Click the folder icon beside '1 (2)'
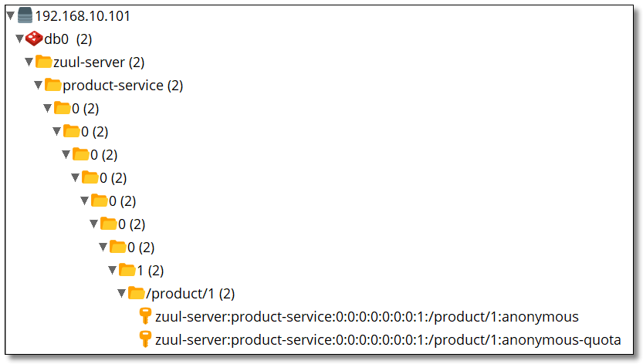The height and width of the screenshot is (364, 643). (x=127, y=270)
